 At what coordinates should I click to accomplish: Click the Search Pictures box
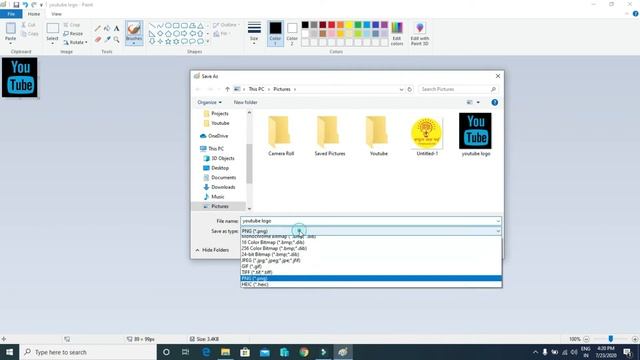[457, 89]
